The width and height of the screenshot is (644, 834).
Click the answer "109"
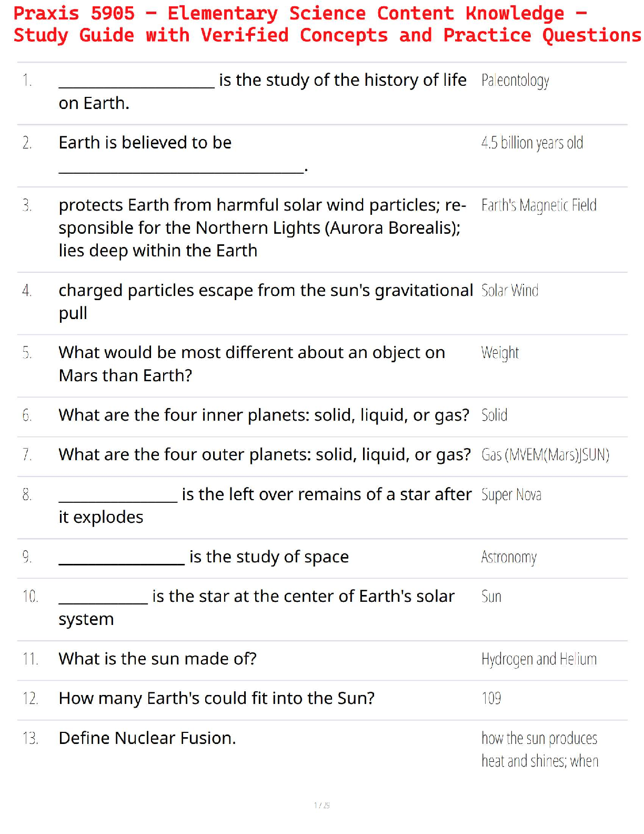tap(491, 699)
